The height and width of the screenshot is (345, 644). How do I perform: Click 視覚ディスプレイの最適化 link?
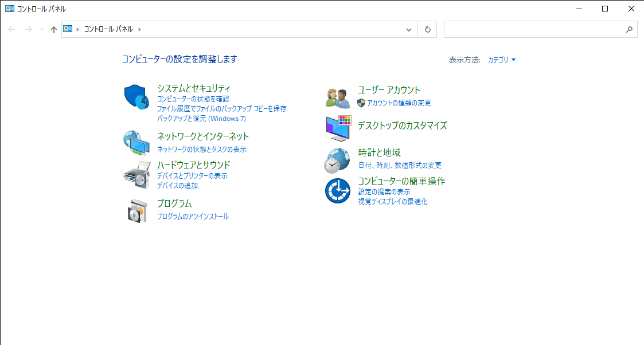tap(393, 201)
